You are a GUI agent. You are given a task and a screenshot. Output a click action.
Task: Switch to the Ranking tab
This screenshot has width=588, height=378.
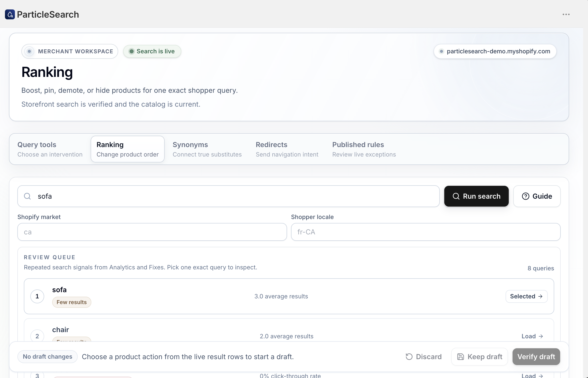128,149
